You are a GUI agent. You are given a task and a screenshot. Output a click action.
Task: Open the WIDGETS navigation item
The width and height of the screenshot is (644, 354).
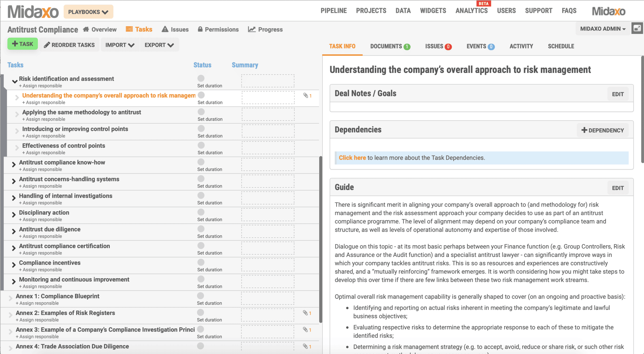(433, 11)
